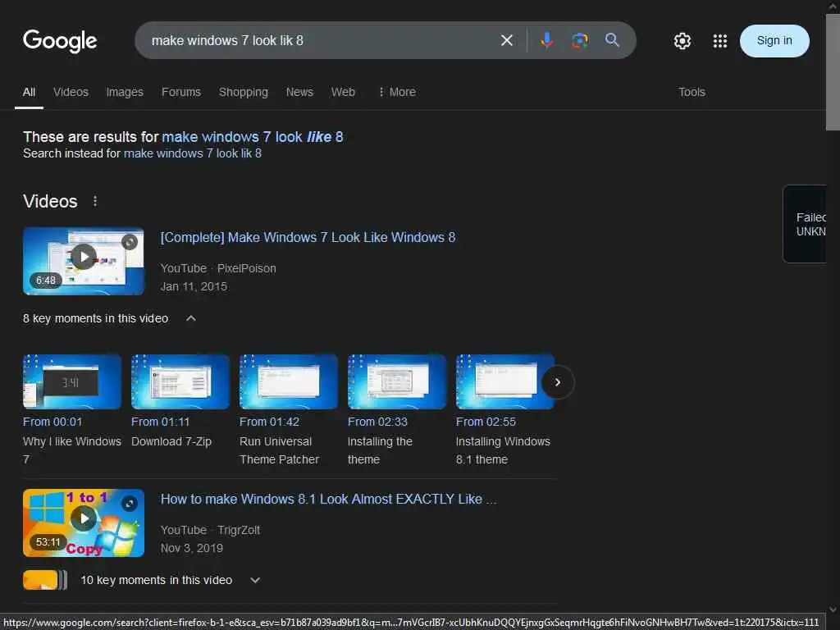Viewport: 840px width, 630px height.
Task: Search instead for 'make windows 7 look lik 8'
Action: tap(192, 153)
